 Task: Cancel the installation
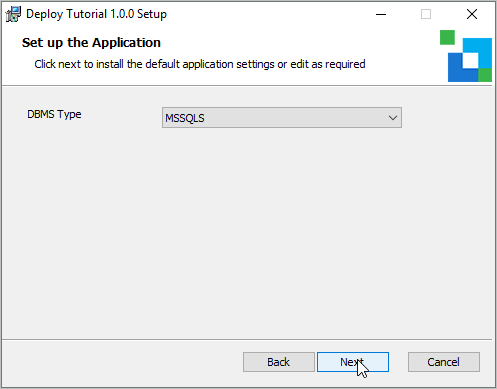tap(444, 362)
